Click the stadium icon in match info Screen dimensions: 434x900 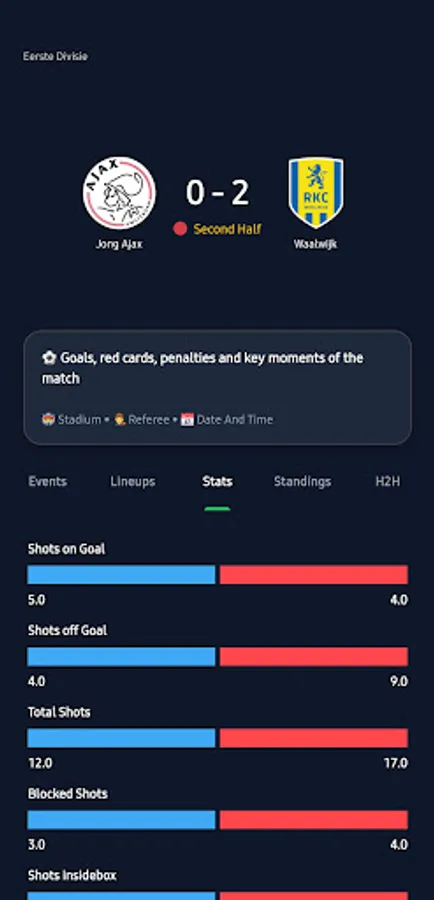(x=48, y=420)
